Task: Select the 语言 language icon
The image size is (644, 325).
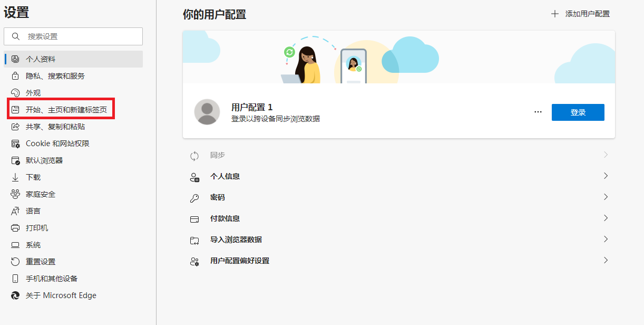Action: [x=15, y=211]
